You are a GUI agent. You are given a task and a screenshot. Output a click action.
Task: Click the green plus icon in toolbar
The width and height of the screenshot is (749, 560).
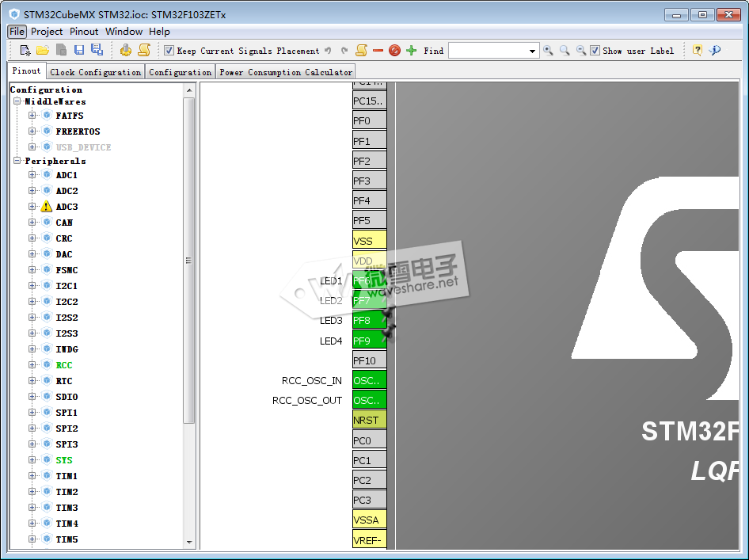coord(411,50)
